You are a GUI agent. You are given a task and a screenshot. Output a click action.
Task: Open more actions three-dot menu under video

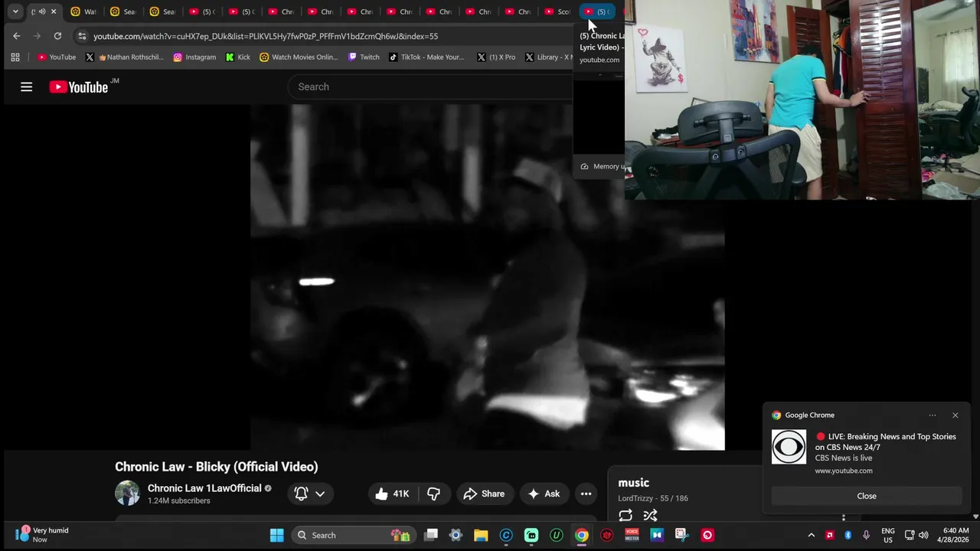[586, 494]
